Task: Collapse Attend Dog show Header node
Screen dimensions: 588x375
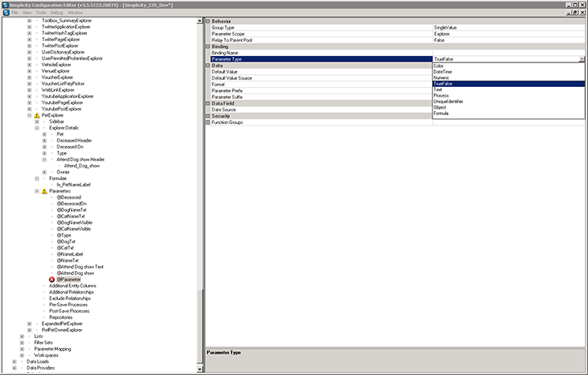Action: [44, 159]
